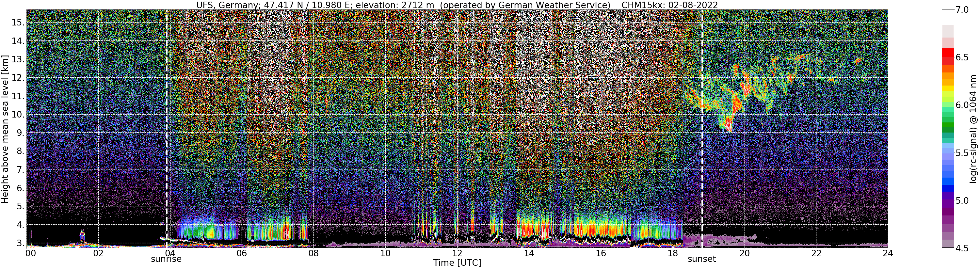The height and width of the screenshot is (269, 980).
Task: Click the x-axis tick label '06'
Action: click(x=242, y=253)
